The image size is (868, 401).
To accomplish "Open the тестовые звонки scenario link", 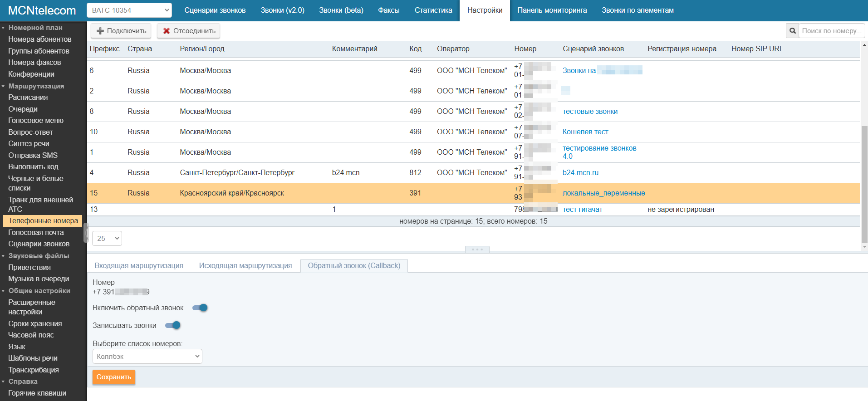I will pyautogui.click(x=590, y=112).
